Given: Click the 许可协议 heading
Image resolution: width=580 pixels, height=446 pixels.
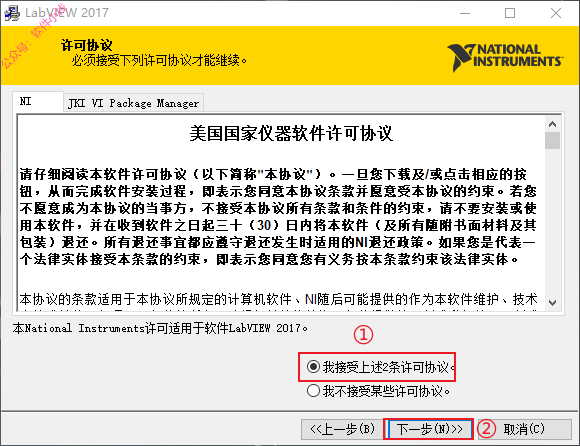Looking at the screenshot, I should click(87, 45).
